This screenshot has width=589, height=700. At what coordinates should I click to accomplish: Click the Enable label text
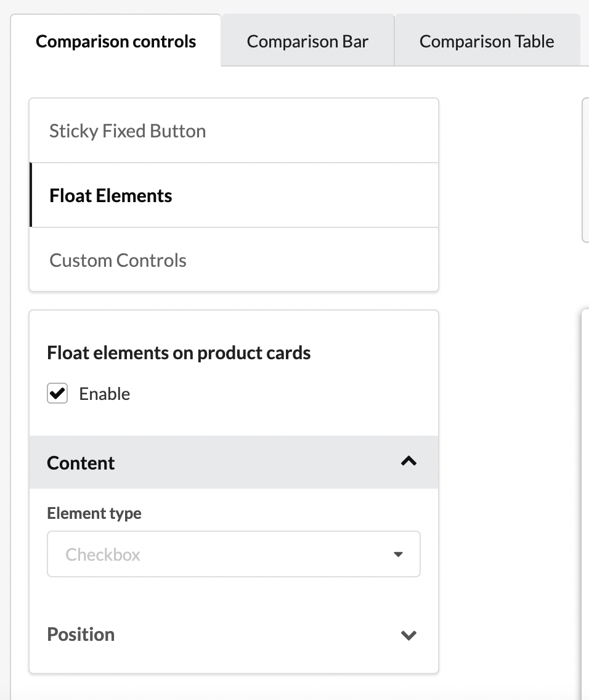tap(105, 394)
